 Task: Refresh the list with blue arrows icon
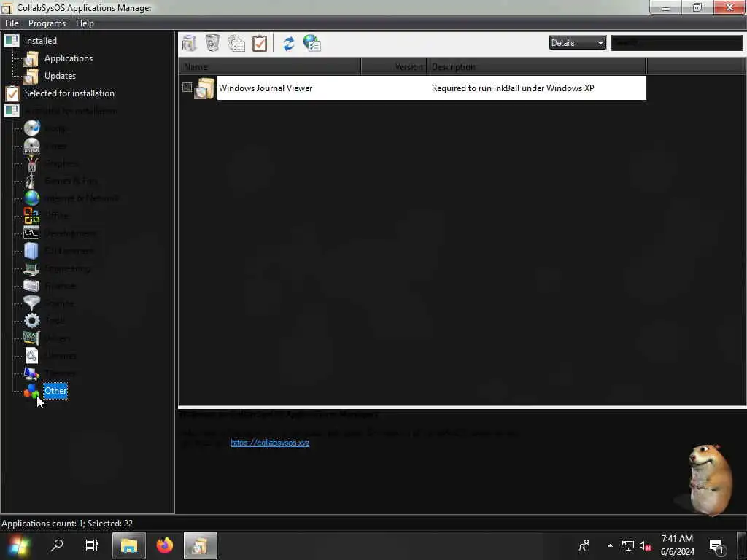point(289,43)
